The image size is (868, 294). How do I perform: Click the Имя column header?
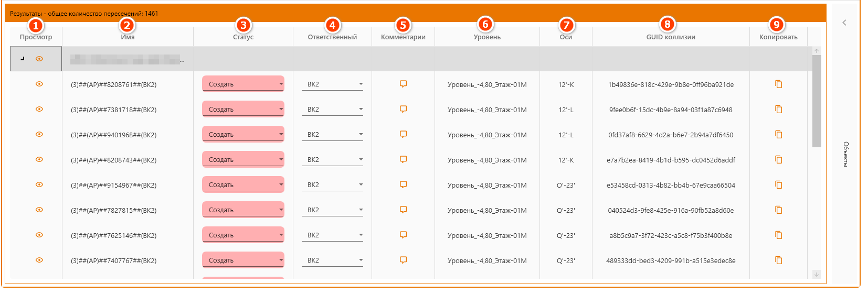click(128, 37)
